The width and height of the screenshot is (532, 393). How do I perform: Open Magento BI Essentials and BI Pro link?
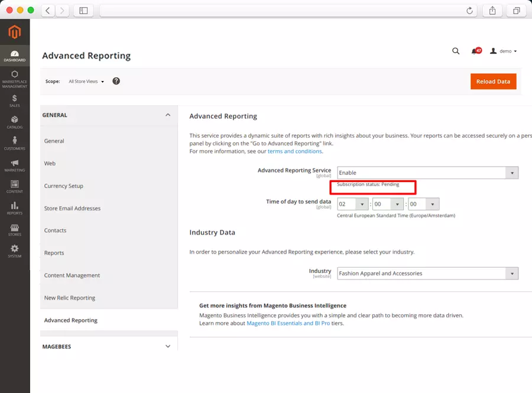[x=288, y=323]
